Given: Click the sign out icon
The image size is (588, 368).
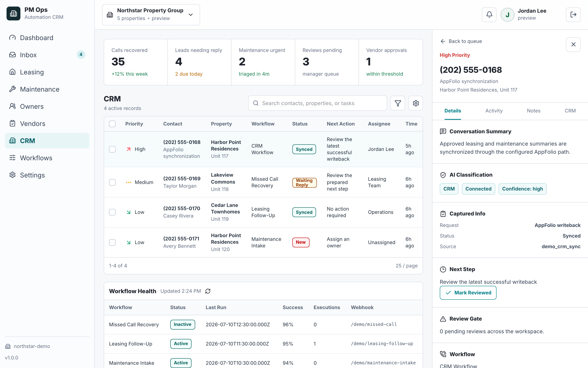Looking at the screenshot, I should (x=573, y=15).
